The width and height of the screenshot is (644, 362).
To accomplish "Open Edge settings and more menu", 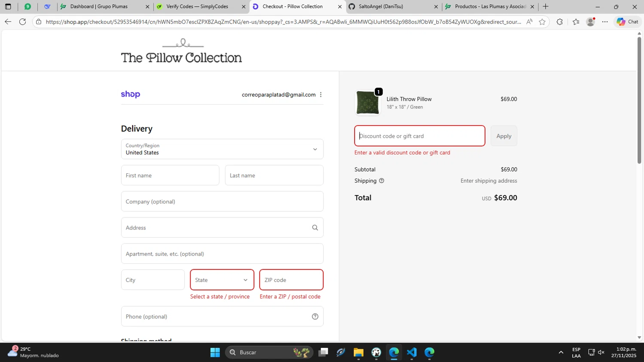I will click(605, 22).
